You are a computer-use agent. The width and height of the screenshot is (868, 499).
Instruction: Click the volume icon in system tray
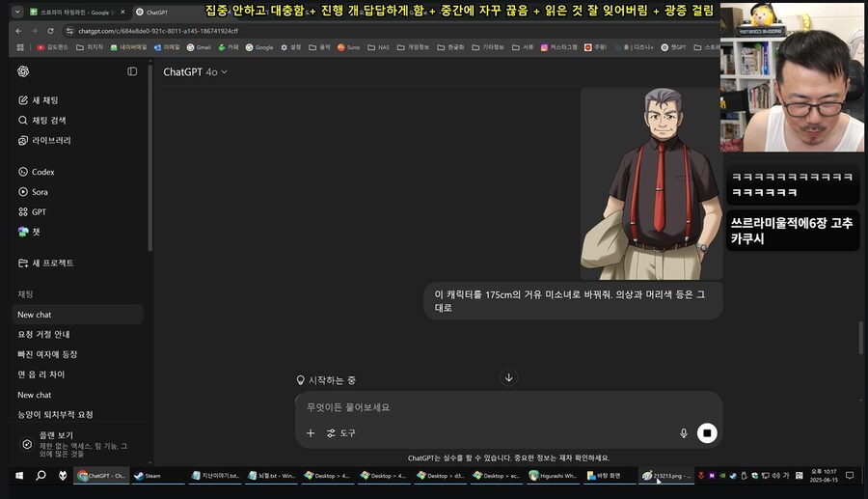pos(775,475)
